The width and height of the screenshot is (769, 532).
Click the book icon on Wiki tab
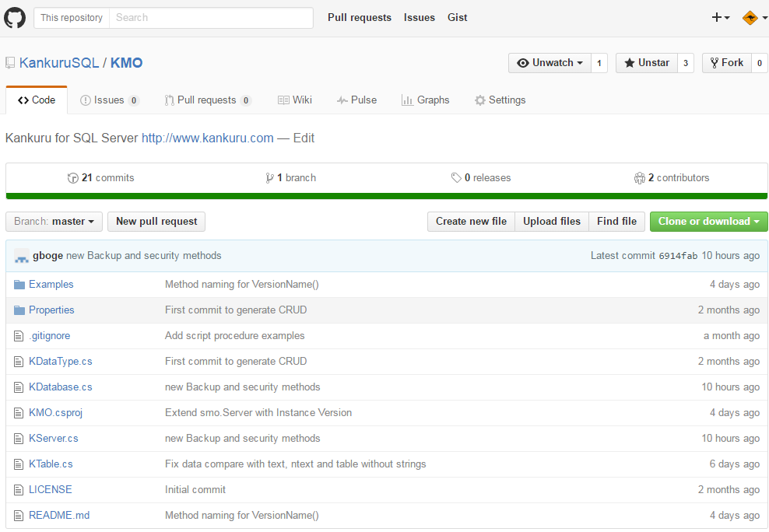283,100
